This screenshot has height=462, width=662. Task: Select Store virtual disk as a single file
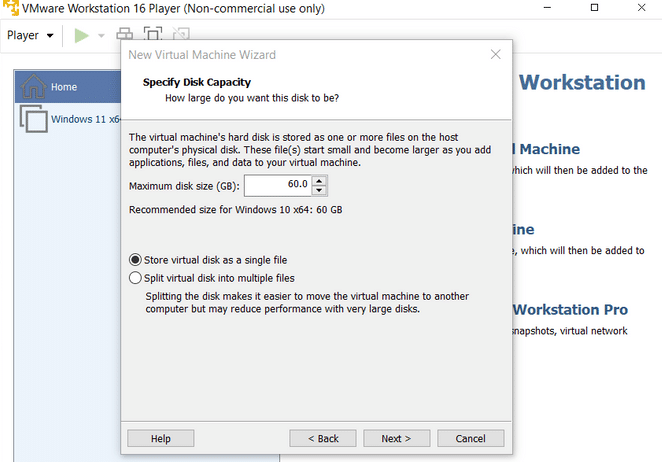click(x=137, y=259)
